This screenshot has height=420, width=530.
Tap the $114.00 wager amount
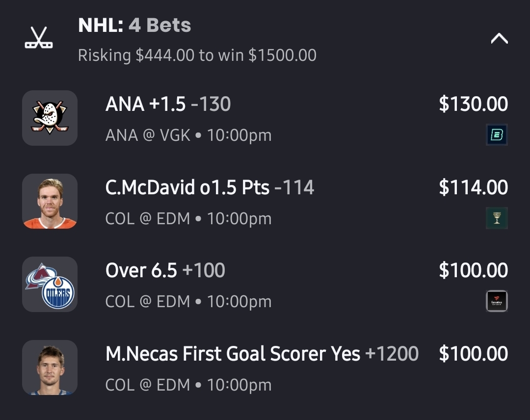click(x=473, y=187)
